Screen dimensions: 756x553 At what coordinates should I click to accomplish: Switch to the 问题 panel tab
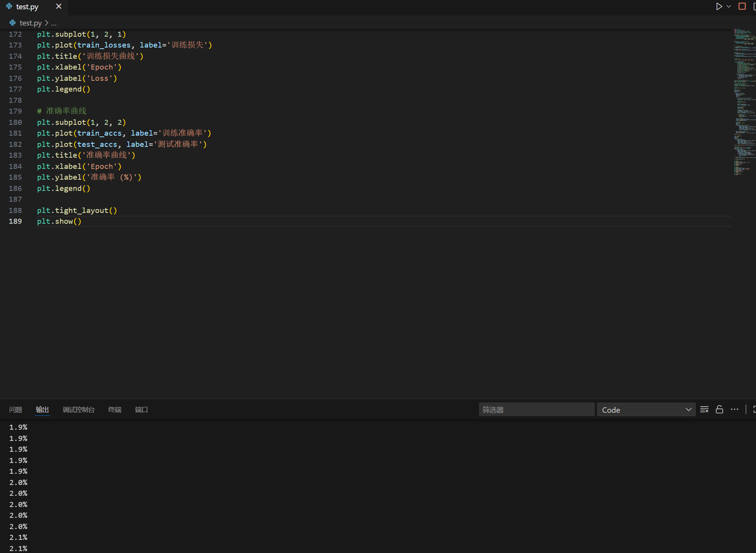coord(16,410)
